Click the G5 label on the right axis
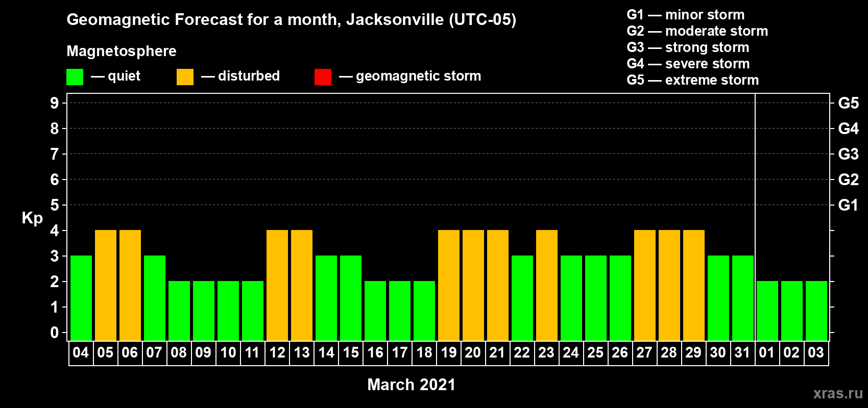 [x=849, y=103]
